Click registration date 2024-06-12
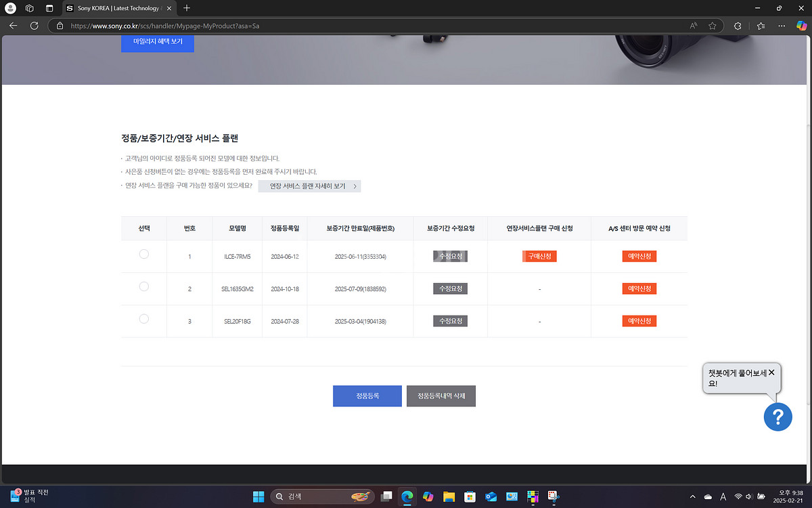This screenshot has width=812, height=508. (284, 257)
